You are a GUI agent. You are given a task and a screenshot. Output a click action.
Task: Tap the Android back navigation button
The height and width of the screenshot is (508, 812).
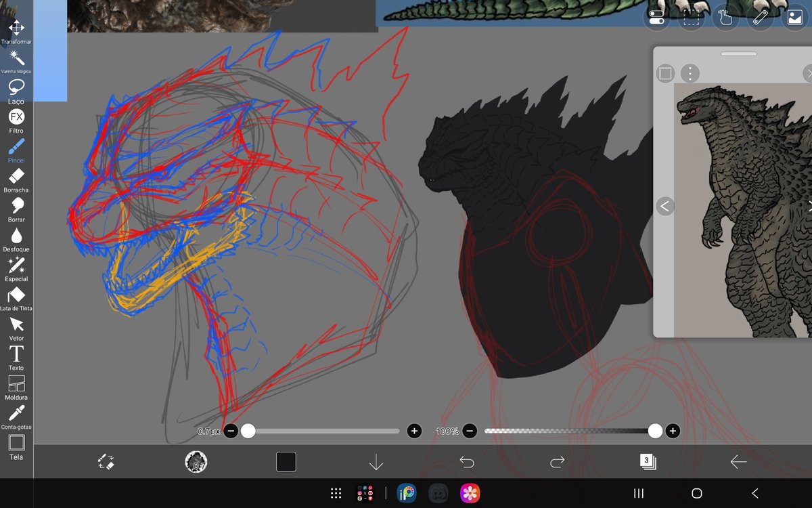(x=755, y=494)
